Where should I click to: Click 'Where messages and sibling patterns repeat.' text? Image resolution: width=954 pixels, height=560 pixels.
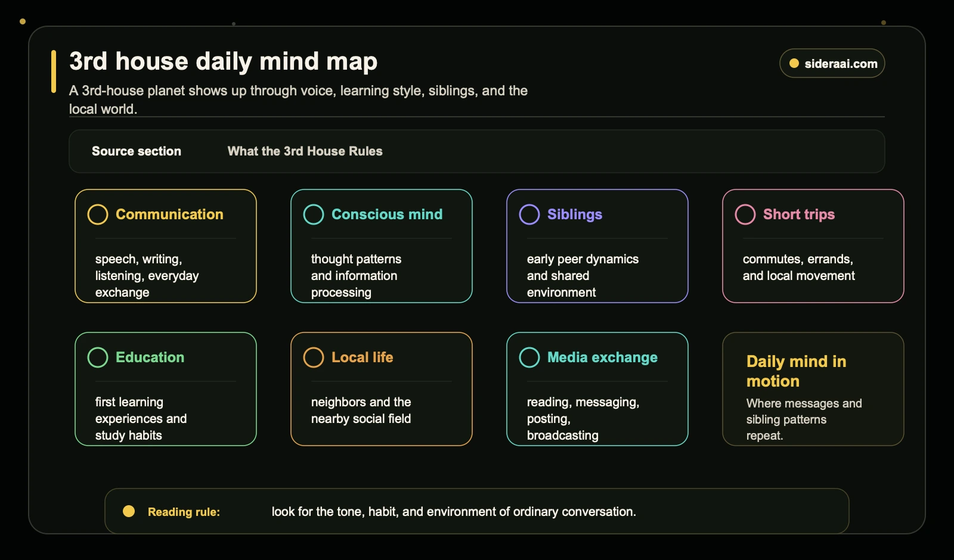pos(804,419)
